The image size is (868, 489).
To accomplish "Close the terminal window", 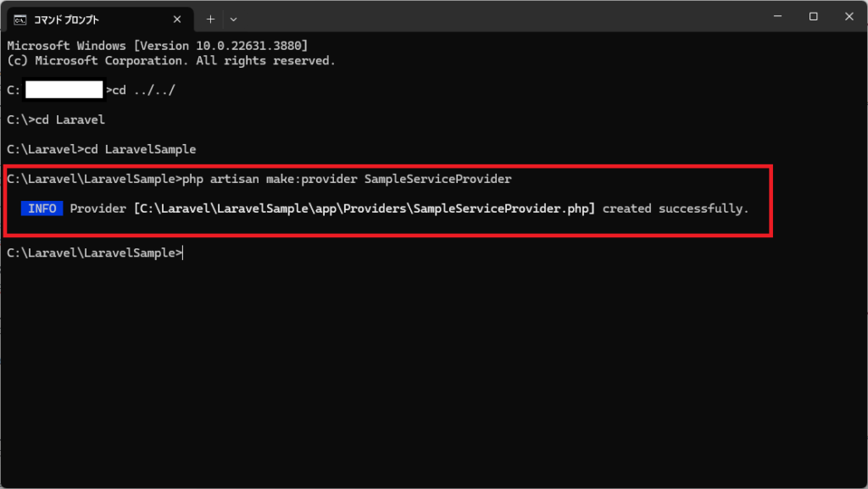I will pyautogui.click(x=849, y=17).
